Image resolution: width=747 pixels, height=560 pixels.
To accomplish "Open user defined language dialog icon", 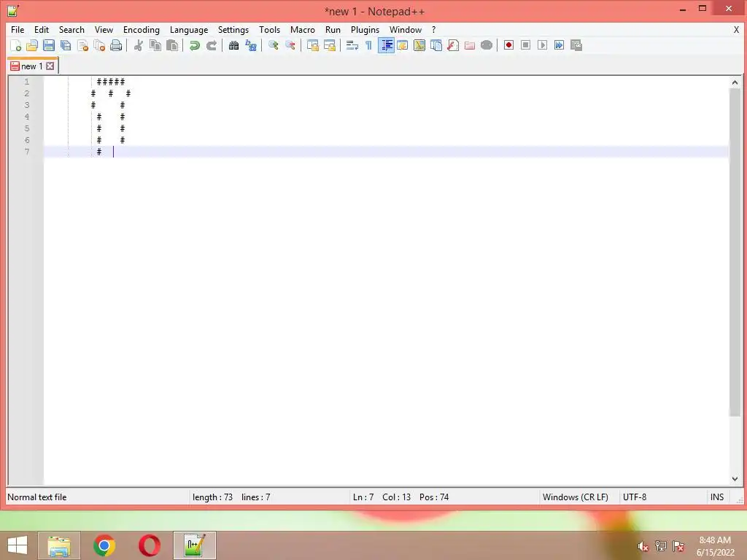I will point(403,45).
